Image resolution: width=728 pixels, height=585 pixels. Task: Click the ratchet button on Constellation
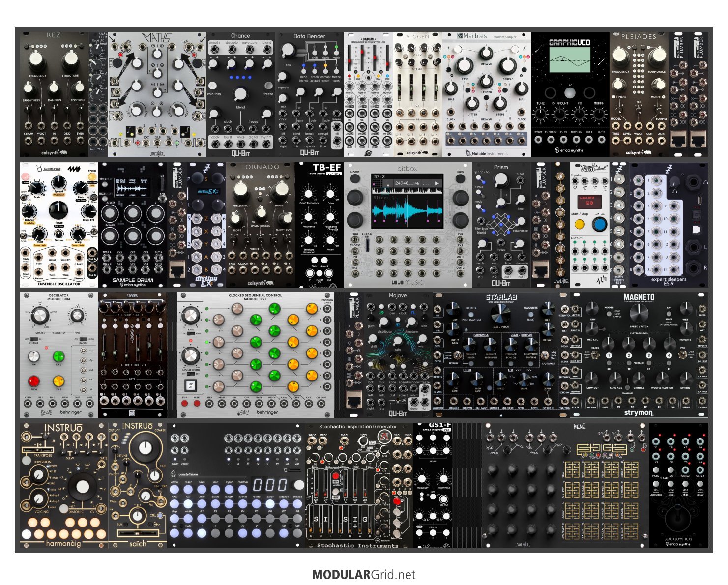tap(284, 504)
